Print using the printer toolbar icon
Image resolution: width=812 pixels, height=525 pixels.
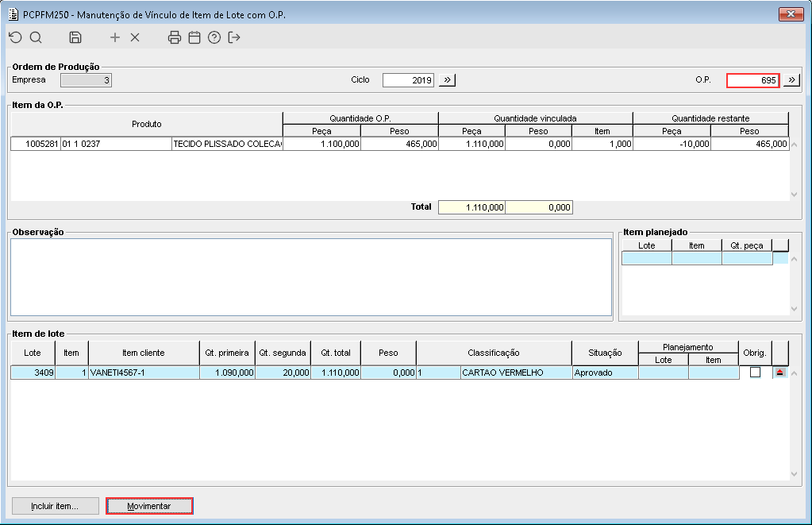click(175, 37)
